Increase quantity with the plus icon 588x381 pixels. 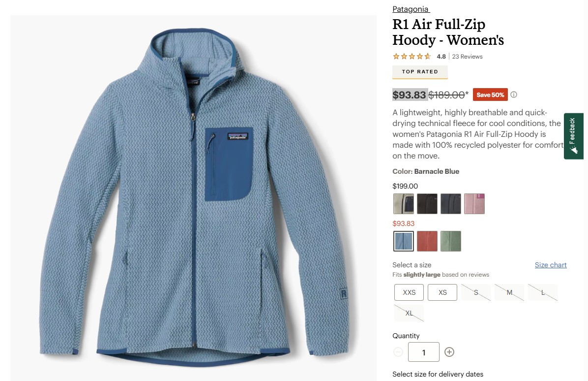449,352
